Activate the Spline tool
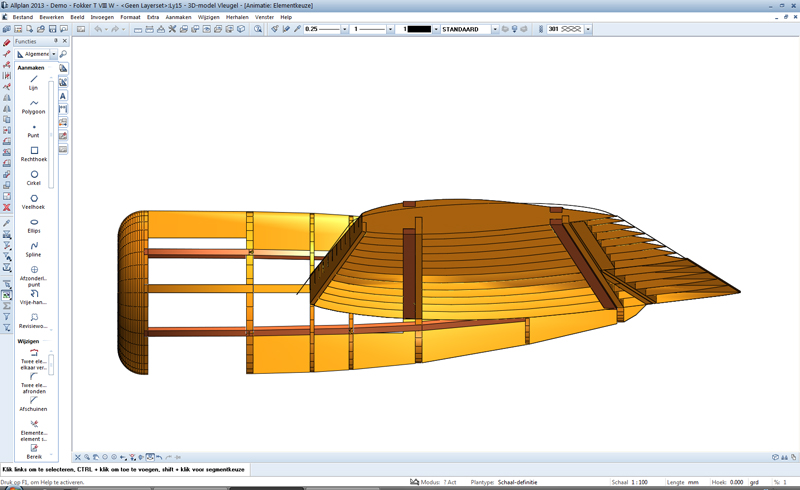The image size is (800, 490). coord(34,250)
